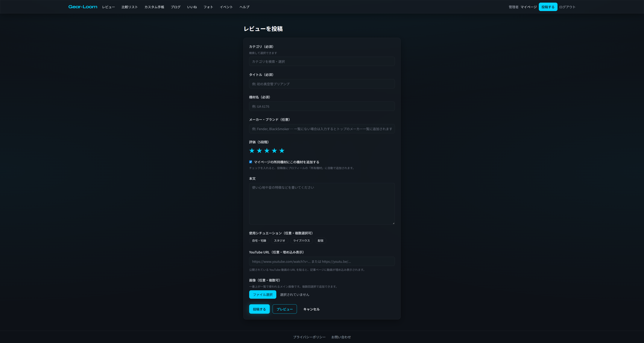Toggle the ライブハウス situation chip
The image size is (644, 343).
click(x=301, y=241)
